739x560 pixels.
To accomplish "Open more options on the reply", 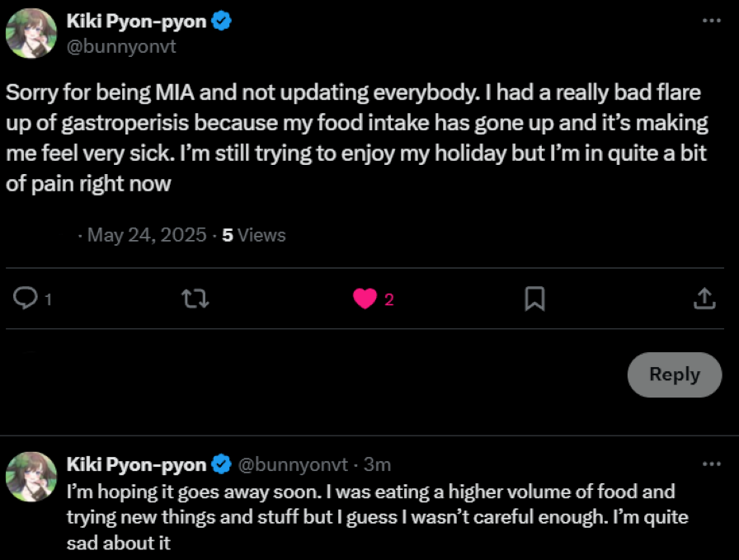I will tap(711, 464).
